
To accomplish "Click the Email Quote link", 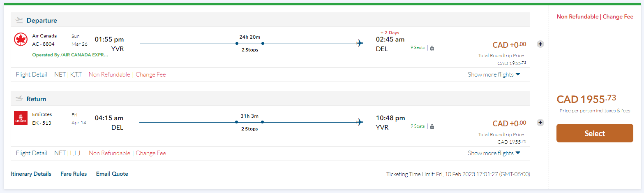I will pos(112,174).
